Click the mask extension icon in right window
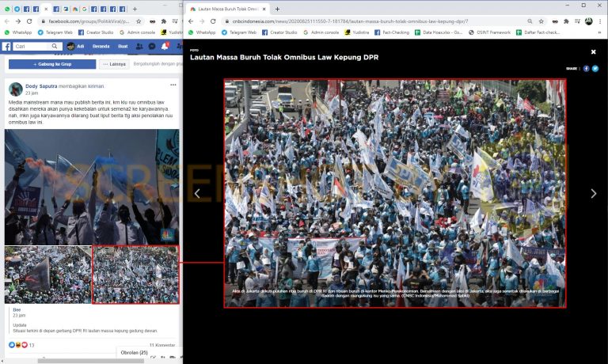 click(555, 21)
